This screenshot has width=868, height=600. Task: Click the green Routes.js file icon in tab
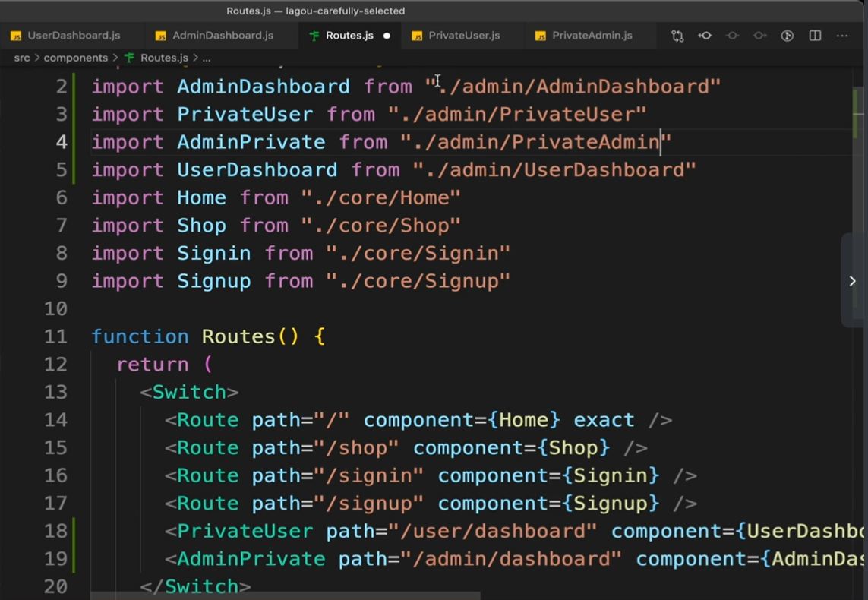pos(314,36)
